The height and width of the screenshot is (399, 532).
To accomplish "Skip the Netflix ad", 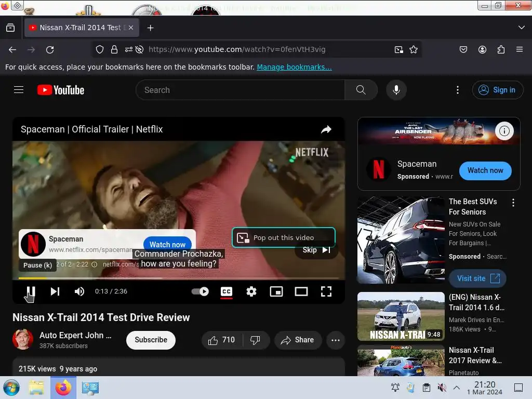I will [x=316, y=250].
